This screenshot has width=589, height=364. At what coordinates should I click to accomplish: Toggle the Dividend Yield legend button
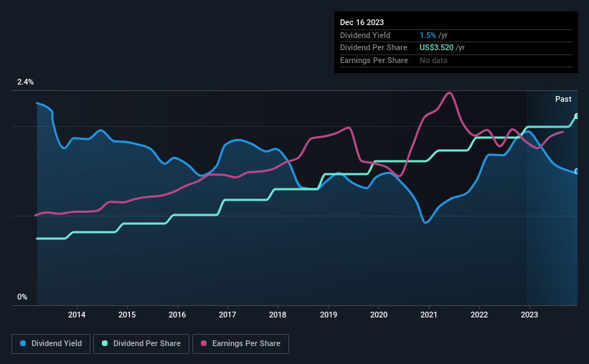pyautogui.click(x=51, y=344)
